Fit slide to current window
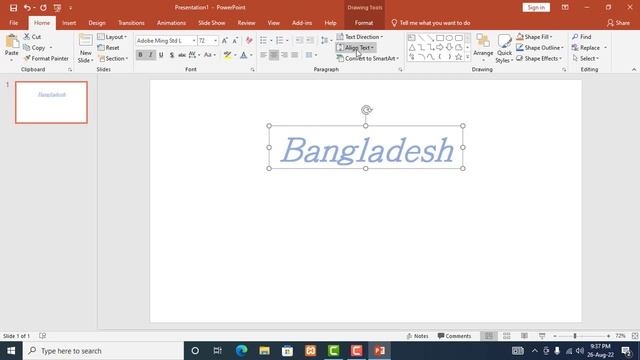Viewport: 640px width, 360px height. [x=635, y=336]
